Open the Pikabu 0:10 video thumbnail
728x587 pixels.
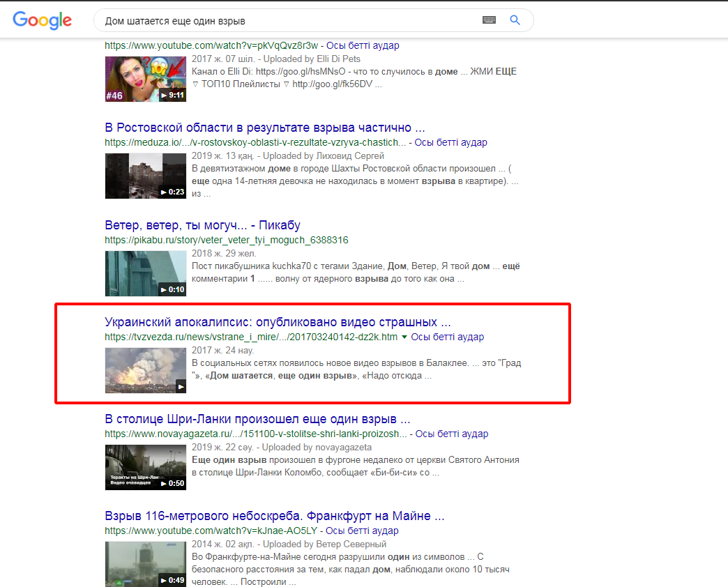coord(146,273)
